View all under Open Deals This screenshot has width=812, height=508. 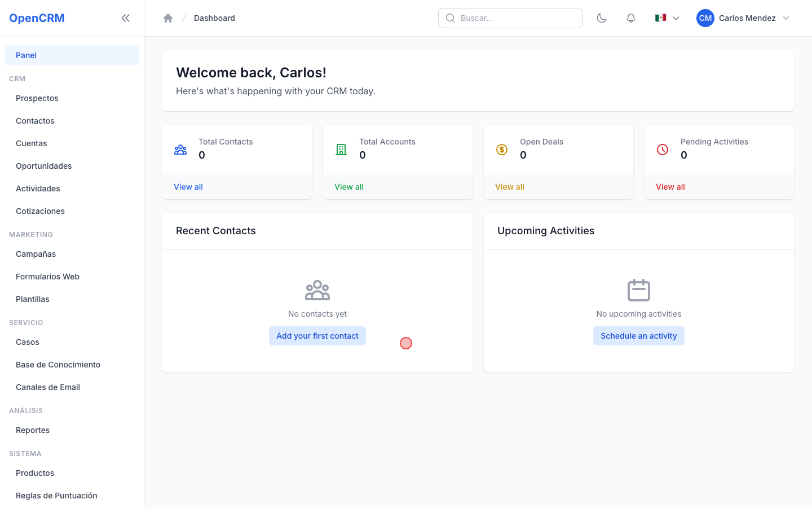[x=510, y=187]
